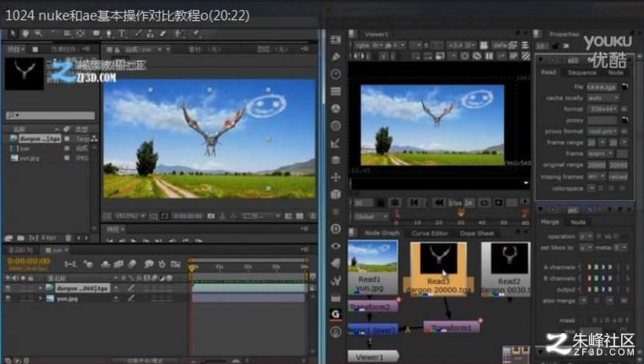Click reload button in Read properties
Image resolution: width=644 pixels, height=364 pixels.
pos(618,176)
